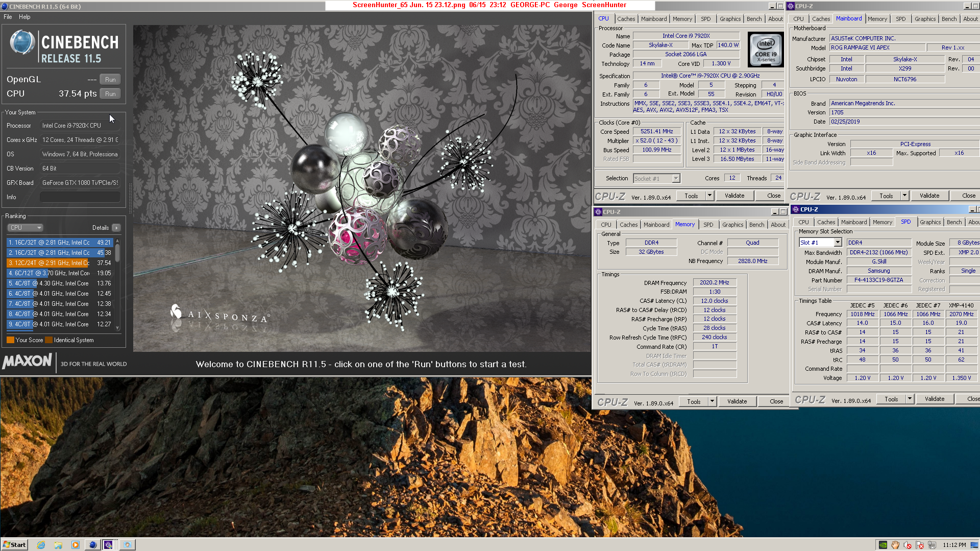Click Validate in CPU-Z Mainboard window

[x=929, y=196]
